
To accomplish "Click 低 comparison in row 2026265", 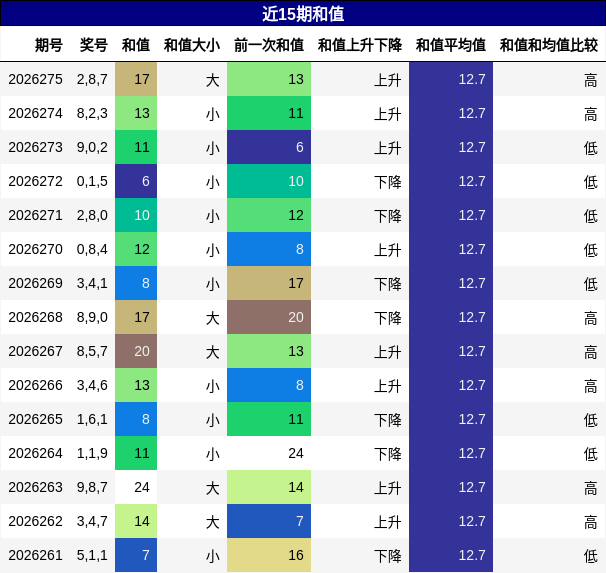I will point(591,420).
